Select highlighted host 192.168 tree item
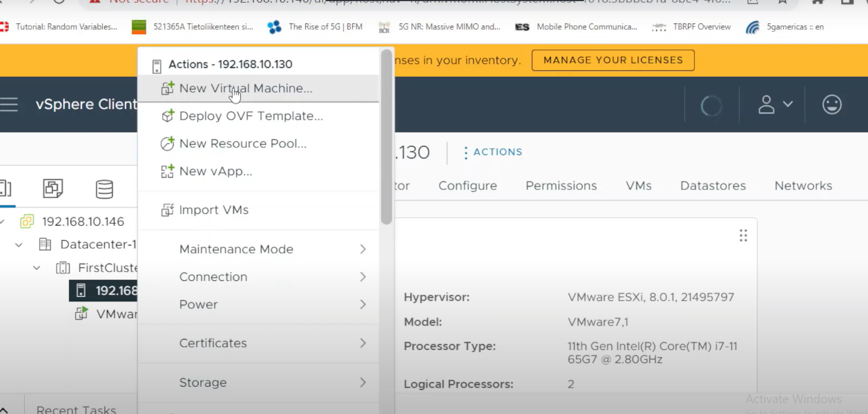The image size is (868, 414). 104,291
